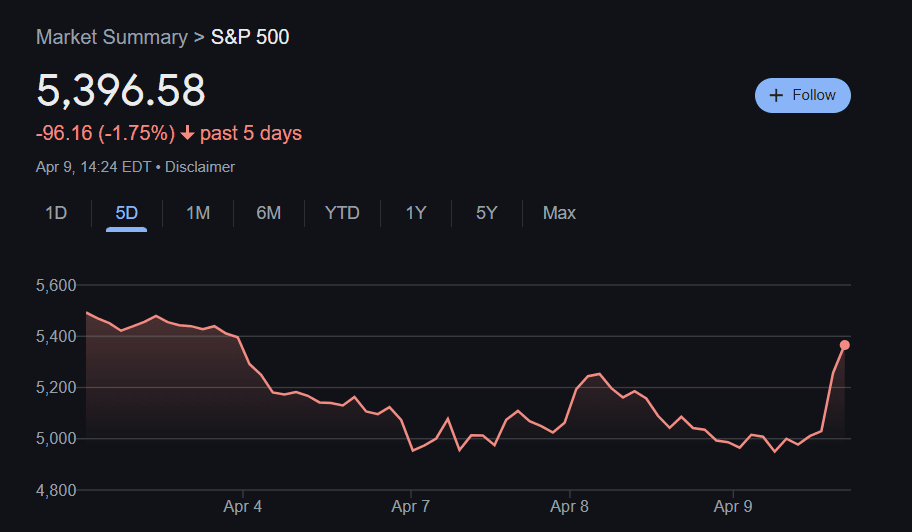Image resolution: width=912 pixels, height=532 pixels.
Task: Click the 5,600 y-axis label
Action: tap(56, 286)
